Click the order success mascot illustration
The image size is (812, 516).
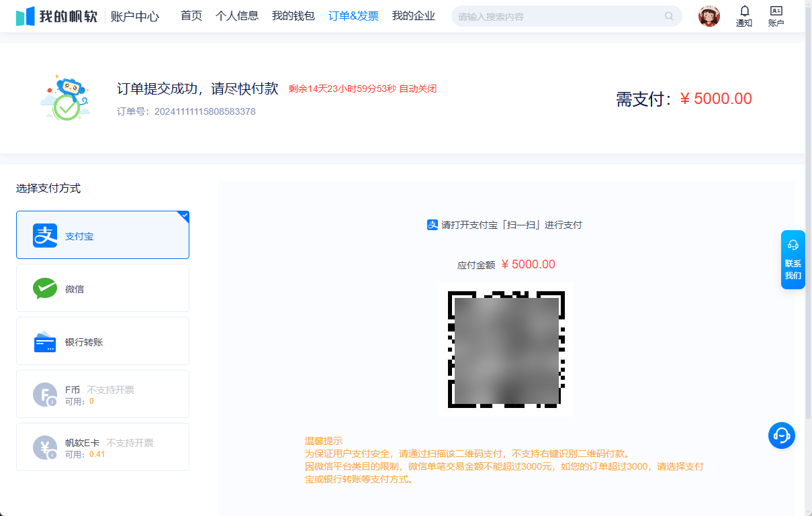pyautogui.click(x=66, y=98)
